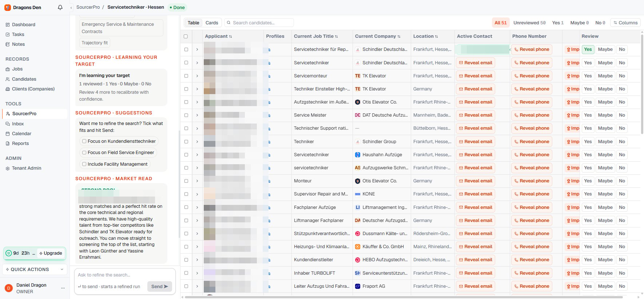Open Clients (Companies) page
The width and height of the screenshot is (644, 299).
33,89
